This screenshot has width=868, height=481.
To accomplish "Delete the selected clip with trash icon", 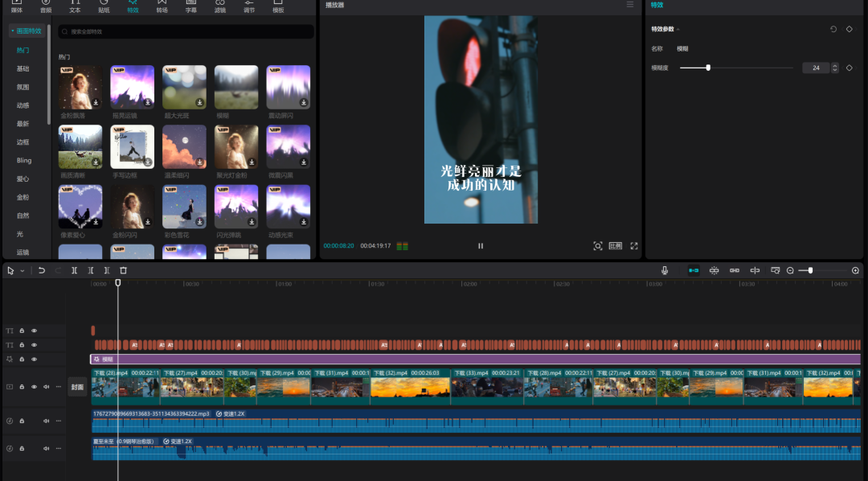I will pos(123,271).
